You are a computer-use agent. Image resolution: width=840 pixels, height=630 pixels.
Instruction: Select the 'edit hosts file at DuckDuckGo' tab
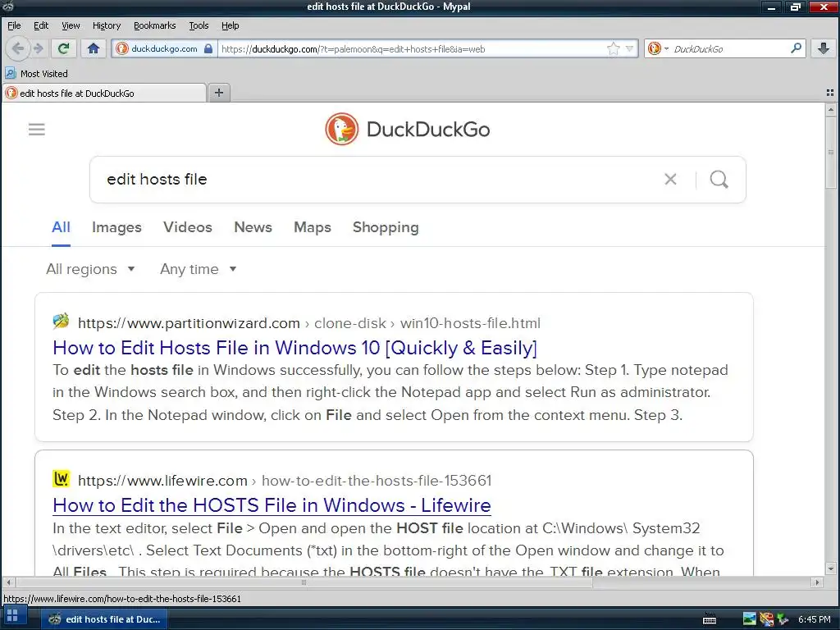click(104, 94)
